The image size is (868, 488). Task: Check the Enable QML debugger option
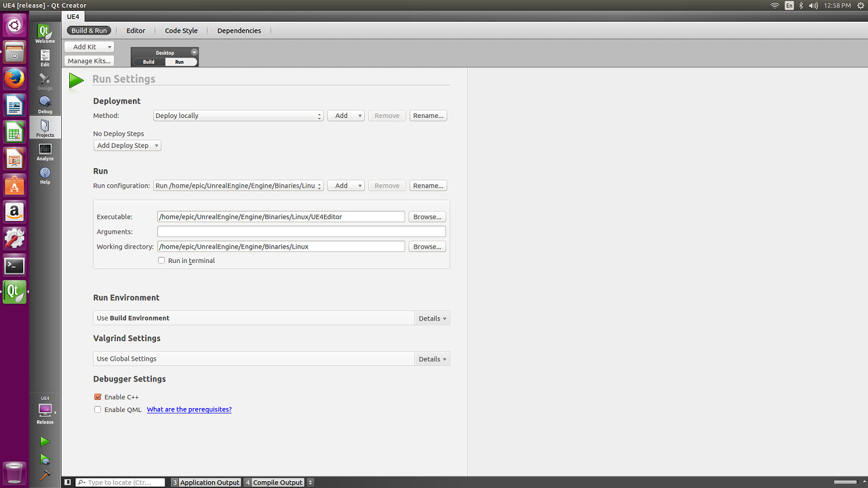tap(98, 409)
